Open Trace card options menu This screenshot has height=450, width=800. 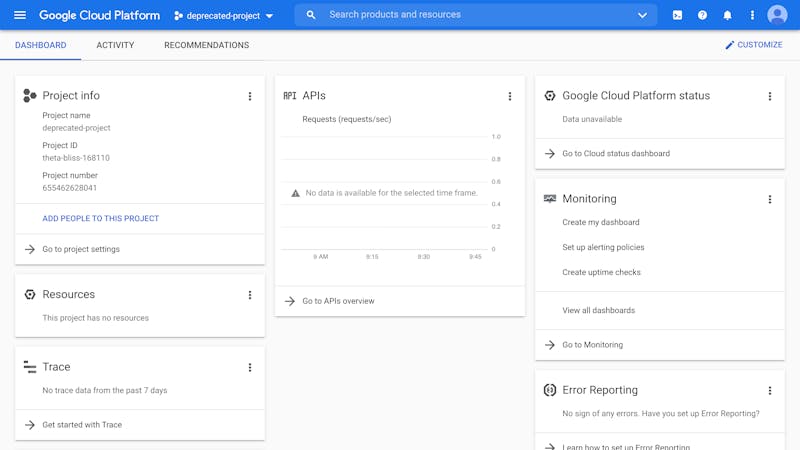click(x=249, y=367)
